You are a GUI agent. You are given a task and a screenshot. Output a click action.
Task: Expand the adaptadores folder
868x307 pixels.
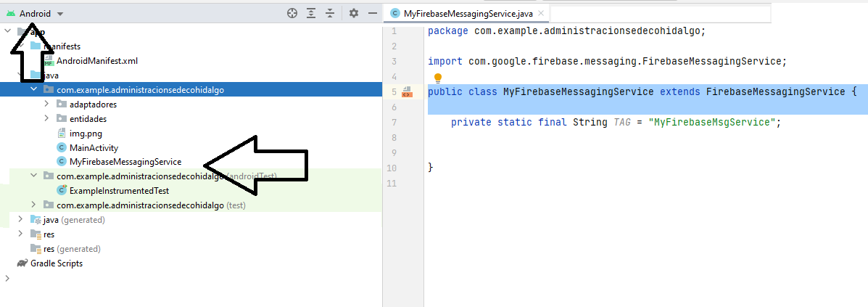pyautogui.click(x=47, y=105)
